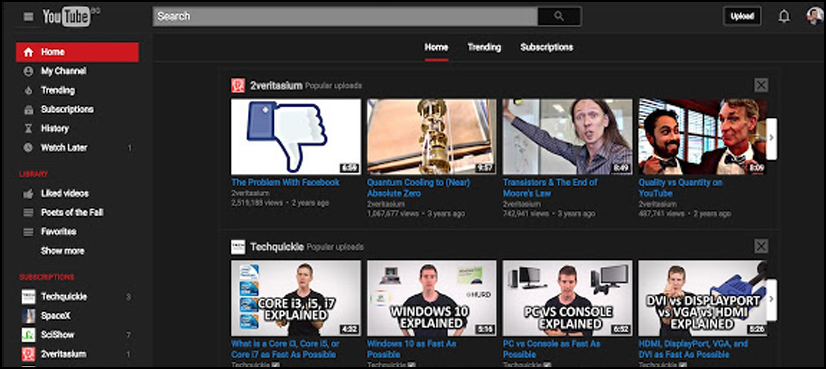Screen dimensions: 826x369
Task: Click the History hourglass icon
Action: pyautogui.click(x=28, y=129)
